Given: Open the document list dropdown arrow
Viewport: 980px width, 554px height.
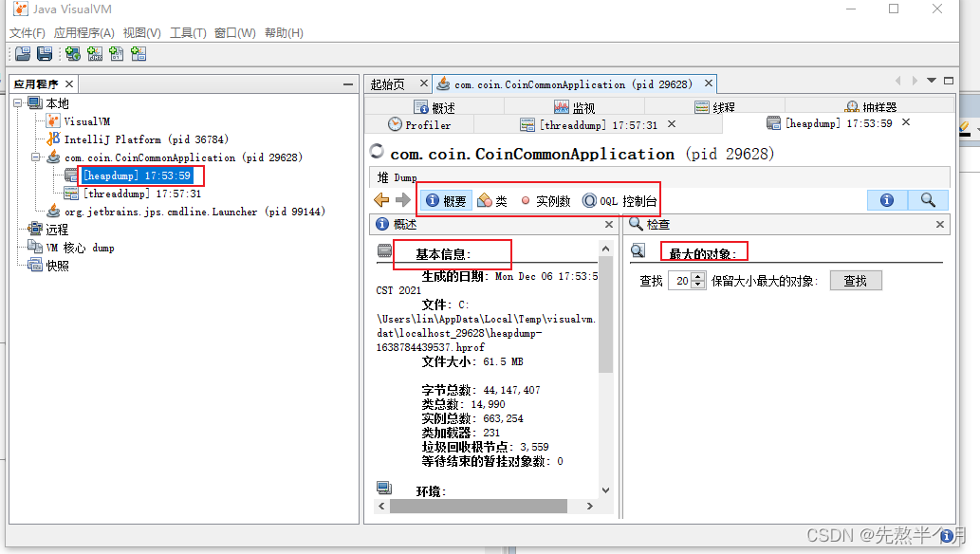Looking at the screenshot, I should pyautogui.click(x=932, y=80).
